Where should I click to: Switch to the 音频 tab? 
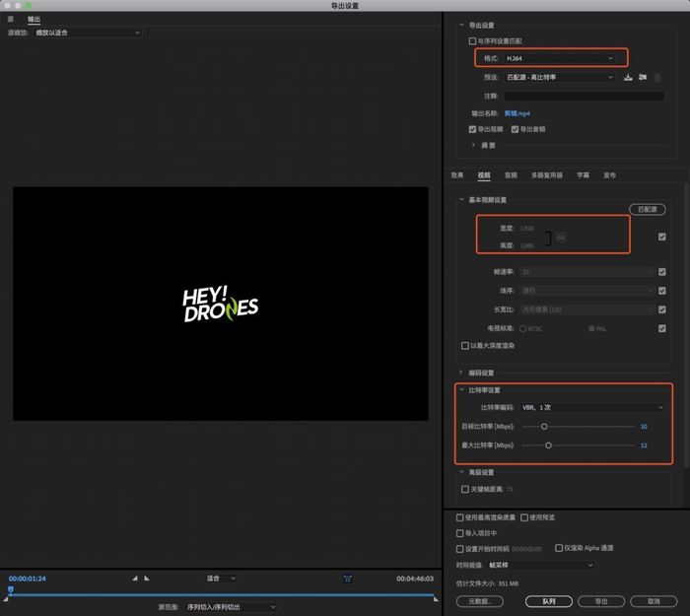pos(511,175)
